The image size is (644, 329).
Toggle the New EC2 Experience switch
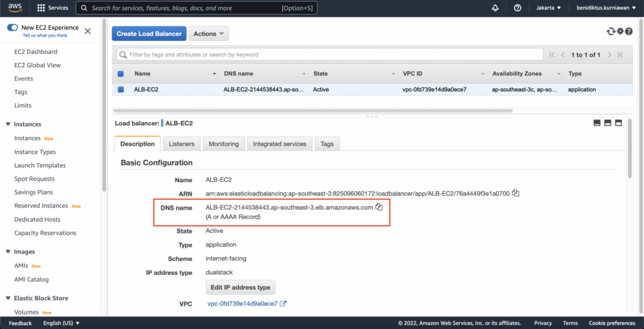(x=13, y=28)
